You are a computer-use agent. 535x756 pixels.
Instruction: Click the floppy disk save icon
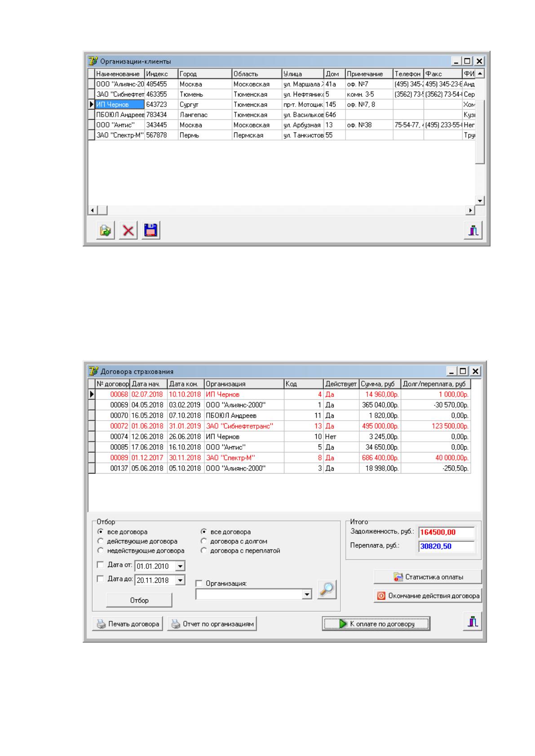tap(151, 231)
